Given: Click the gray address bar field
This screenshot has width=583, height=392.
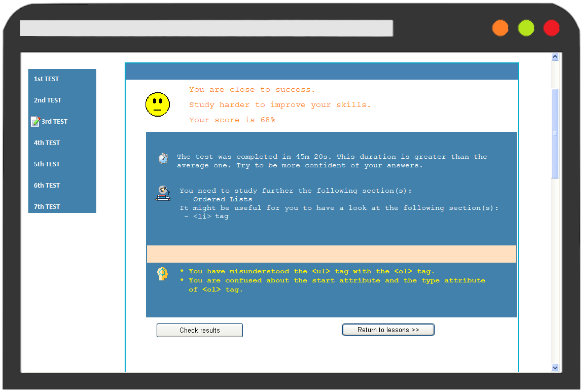Looking at the screenshot, I should click(x=206, y=28).
